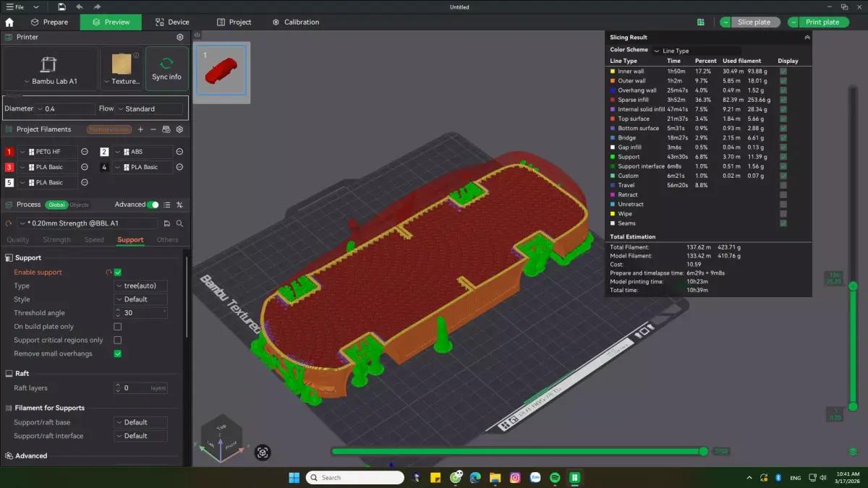Open nozzle Diameter dropdown

pos(66,109)
